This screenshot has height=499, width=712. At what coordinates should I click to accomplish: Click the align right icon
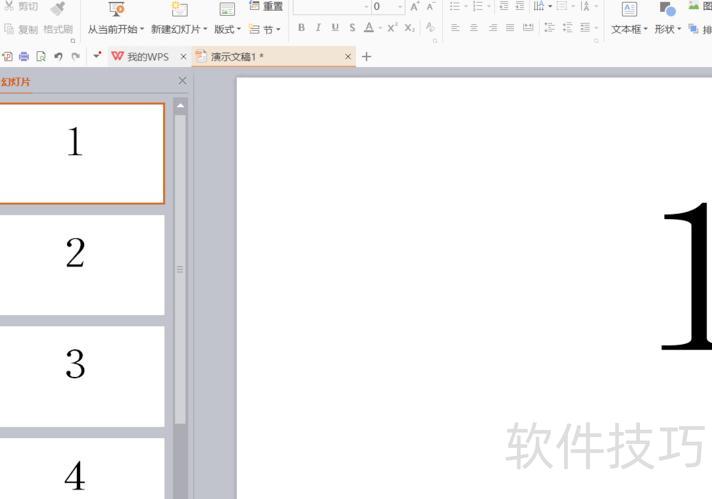coord(493,28)
